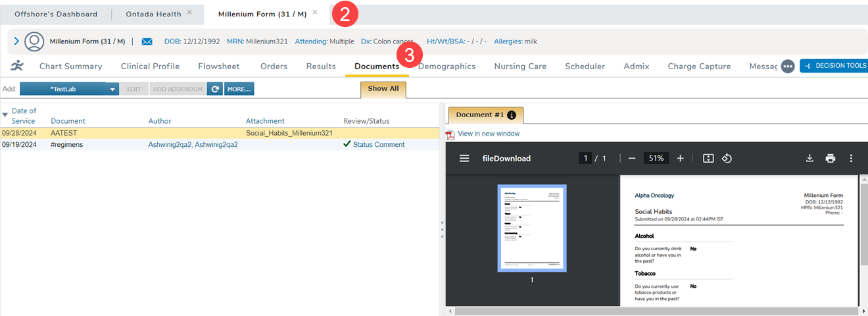Sort documents by Date of Service
The image size is (868, 316).
pyautogui.click(x=24, y=116)
